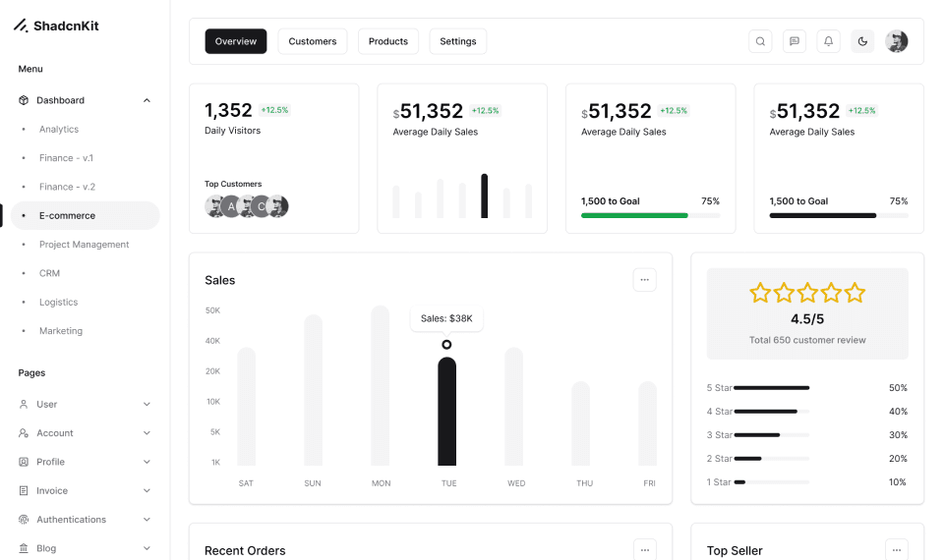Viewport: 944px width, 560px height.
Task: Click the ShadcnKit logo
Action: (56, 26)
